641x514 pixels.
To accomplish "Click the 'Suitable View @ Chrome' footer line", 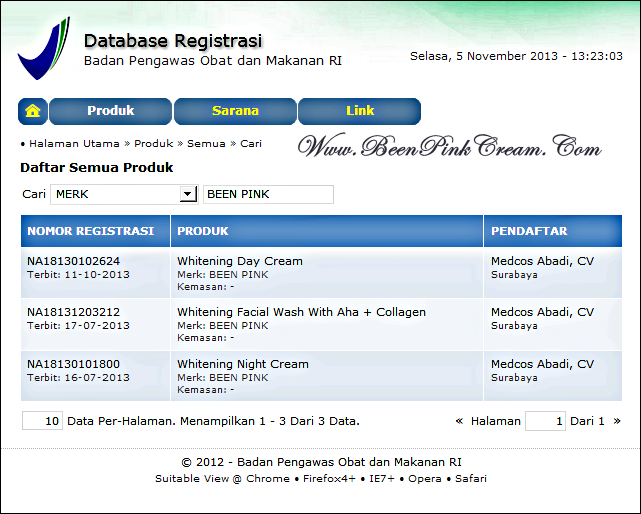I will click(x=321, y=478).
